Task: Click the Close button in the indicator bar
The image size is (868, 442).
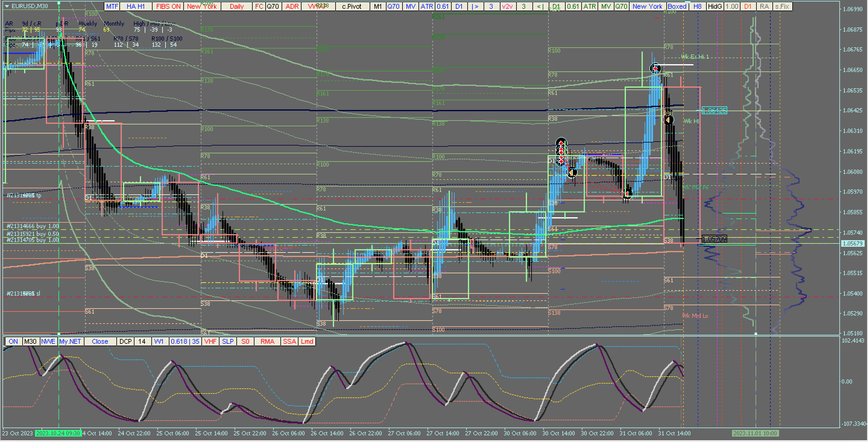Action: (100, 341)
